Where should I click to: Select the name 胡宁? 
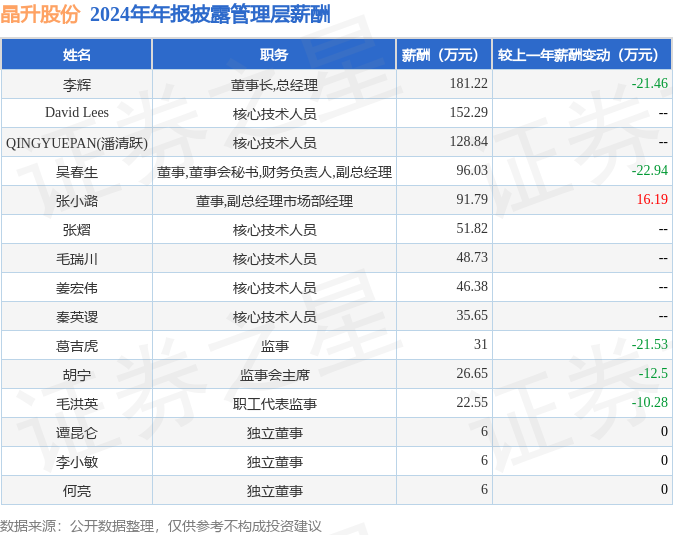click(77, 375)
